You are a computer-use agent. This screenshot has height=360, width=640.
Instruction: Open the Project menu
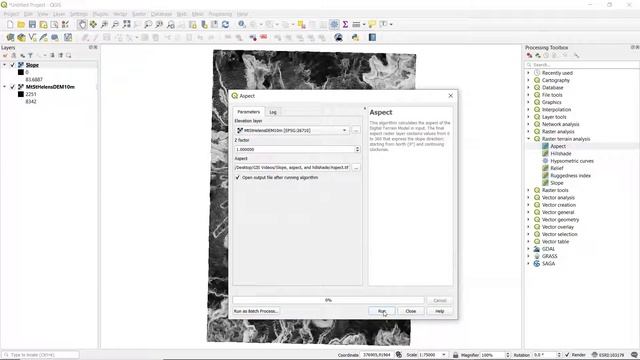tap(11, 14)
